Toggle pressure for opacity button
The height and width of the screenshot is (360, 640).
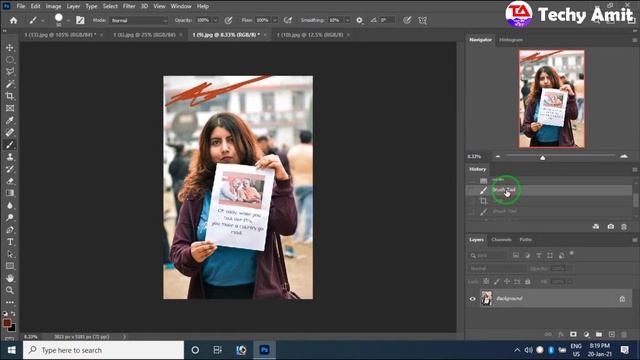coord(229,20)
